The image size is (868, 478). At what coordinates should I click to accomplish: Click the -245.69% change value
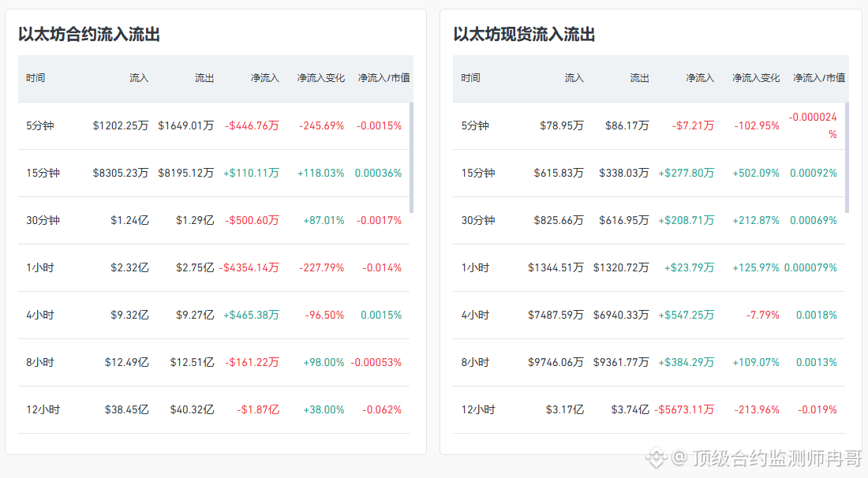coord(322,125)
